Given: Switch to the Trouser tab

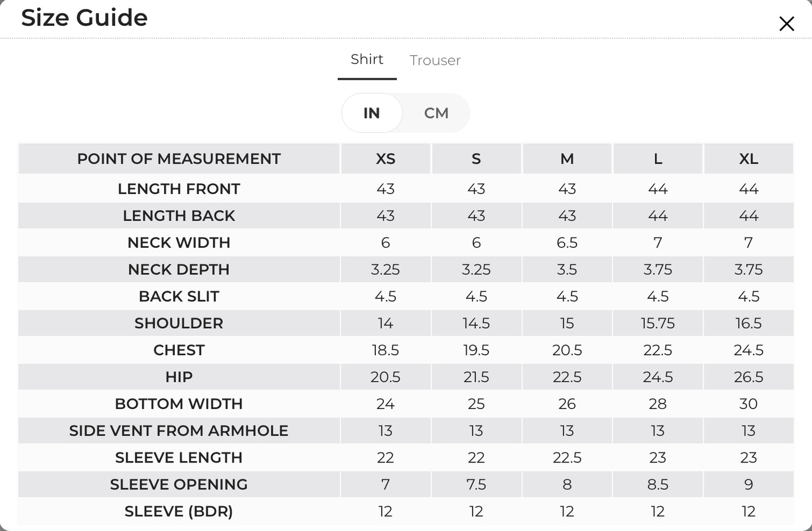Looking at the screenshot, I should tap(435, 60).
